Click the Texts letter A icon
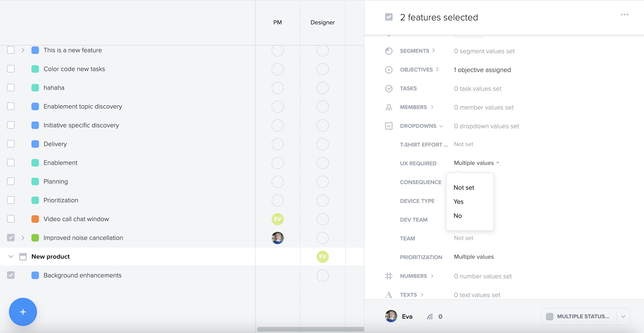 (389, 295)
